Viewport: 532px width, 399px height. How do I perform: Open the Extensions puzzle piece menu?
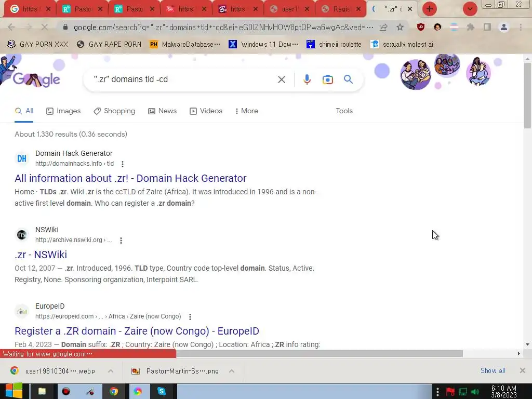pyautogui.click(x=470, y=27)
